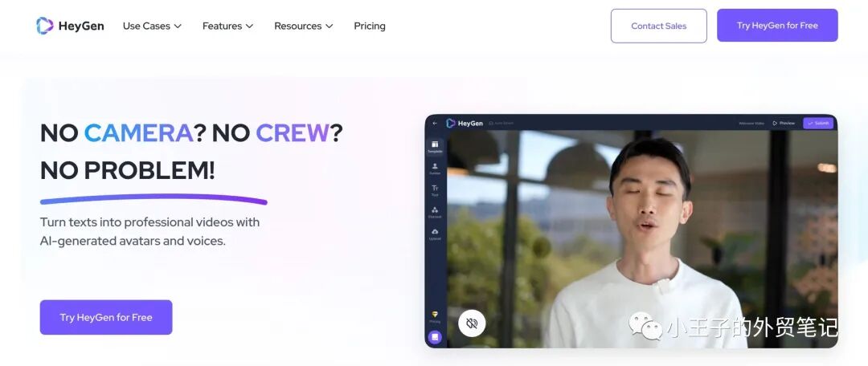The height and width of the screenshot is (366, 868).
Task: Click the header Try HeyGen for Free button
Action: 777,26
